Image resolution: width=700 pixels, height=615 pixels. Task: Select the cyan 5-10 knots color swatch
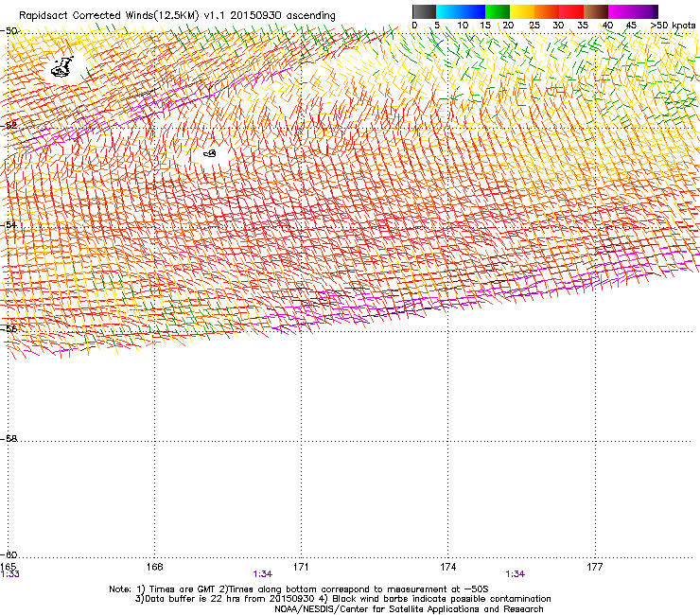click(447, 11)
